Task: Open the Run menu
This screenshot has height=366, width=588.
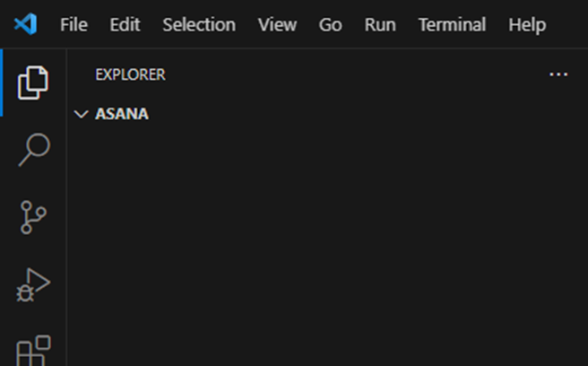Action: (380, 24)
